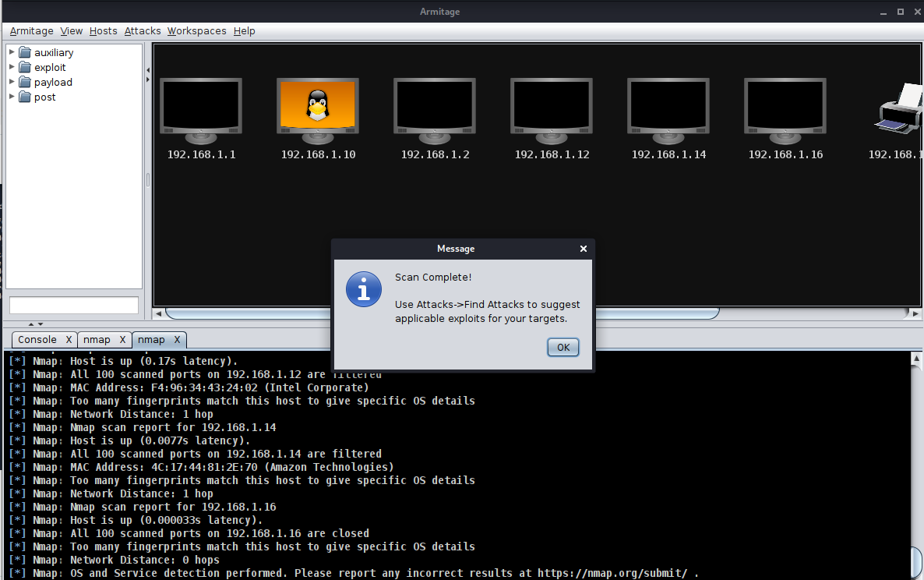The width and height of the screenshot is (924, 580).
Task: Maximize the Armitage window
Action: click(901, 12)
